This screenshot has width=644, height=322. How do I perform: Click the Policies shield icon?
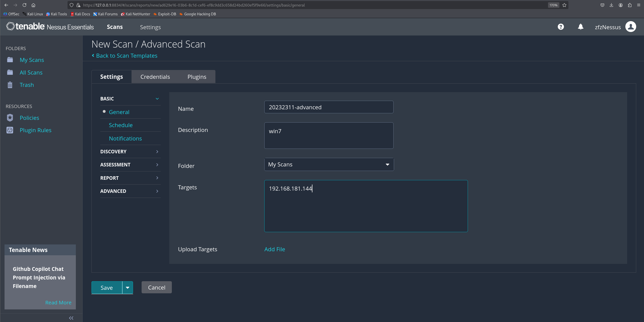pos(10,118)
